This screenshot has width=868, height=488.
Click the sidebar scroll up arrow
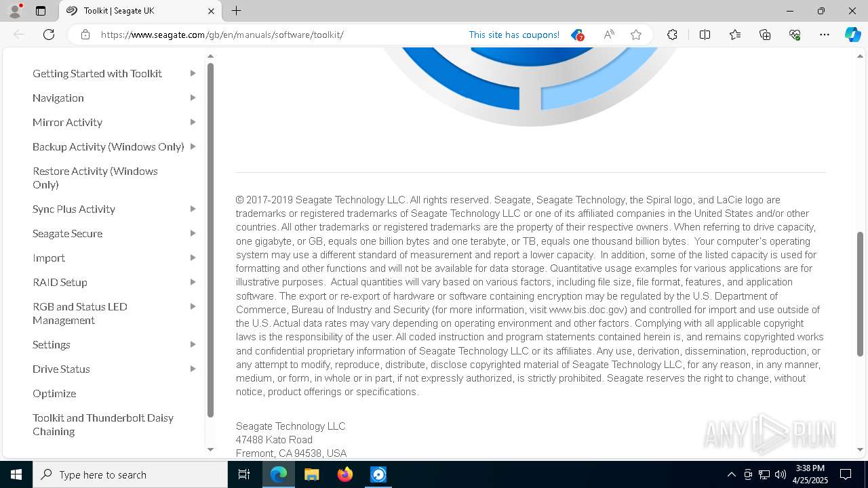(x=210, y=56)
